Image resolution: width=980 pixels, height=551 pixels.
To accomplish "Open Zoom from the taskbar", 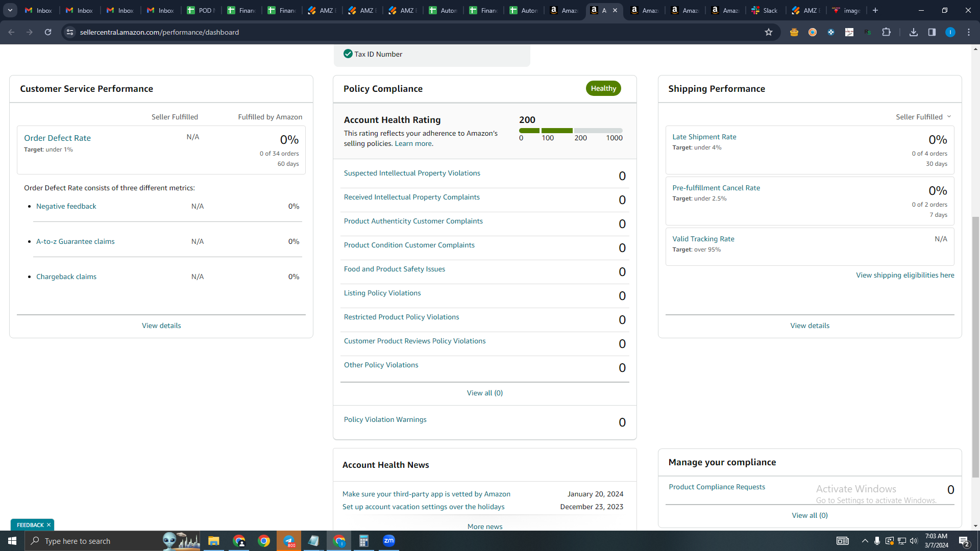I will tap(389, 541).
